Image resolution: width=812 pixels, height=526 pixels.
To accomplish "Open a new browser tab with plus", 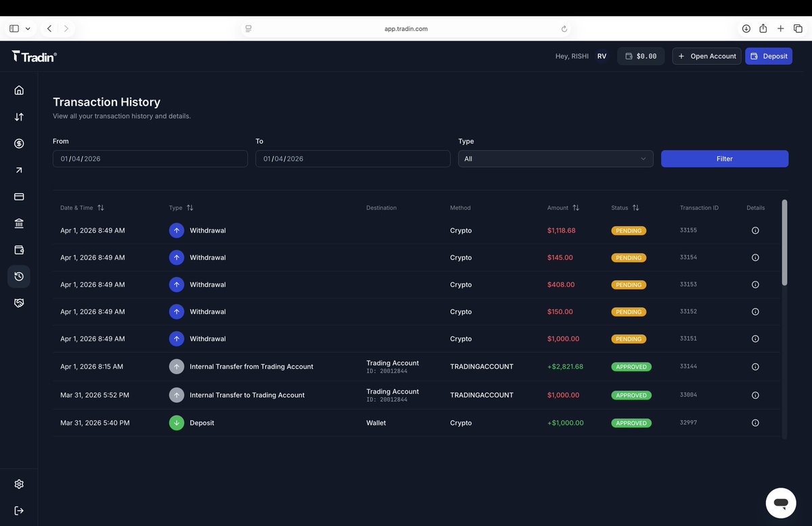I will click(x=781, y=28).
